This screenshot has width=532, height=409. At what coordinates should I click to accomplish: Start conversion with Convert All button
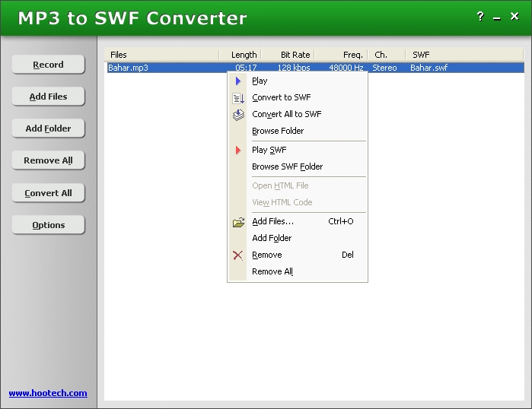(48, 193)
